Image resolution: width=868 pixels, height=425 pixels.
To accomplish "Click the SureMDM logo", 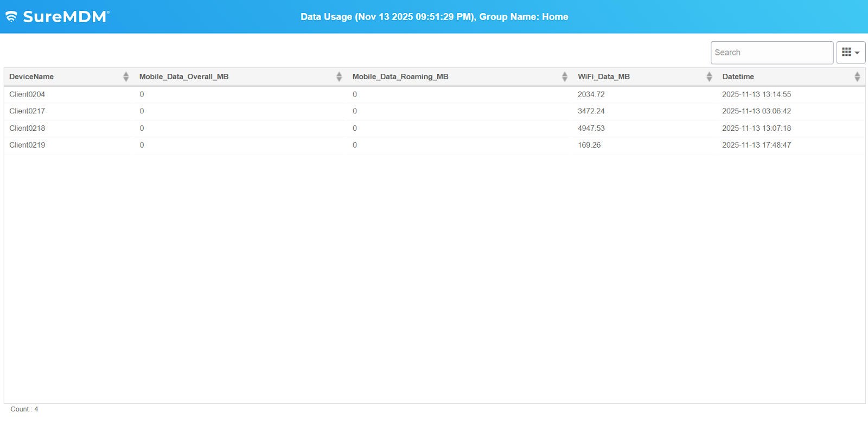I will pyautogui.click(x=57, y=17).
